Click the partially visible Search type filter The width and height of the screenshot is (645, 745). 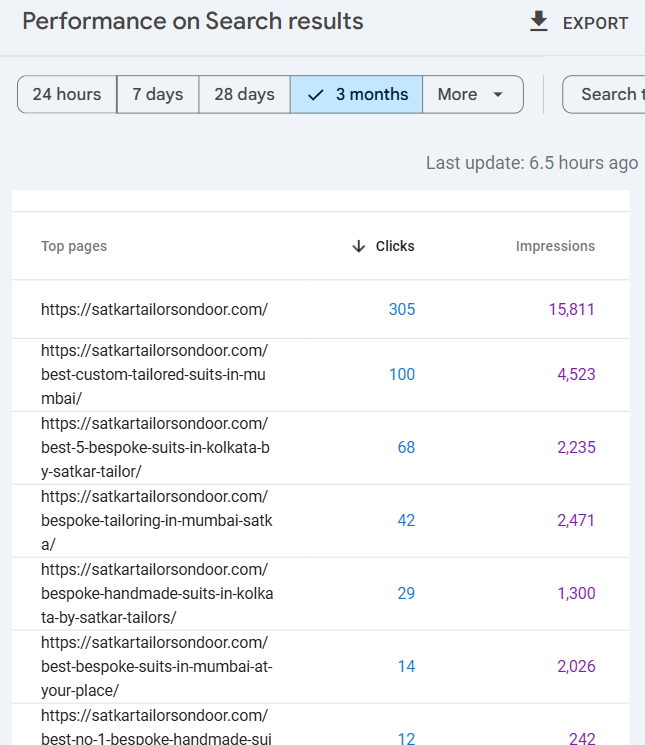click(604, 94)
